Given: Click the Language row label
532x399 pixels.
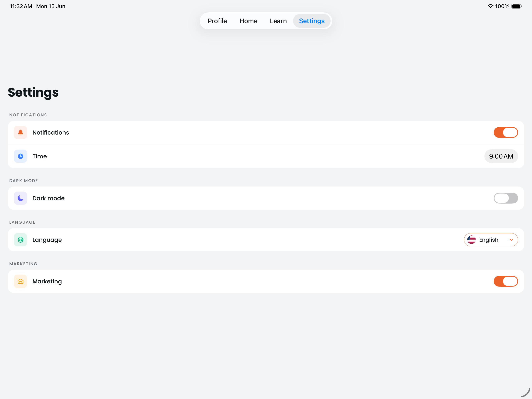Looking at the screenshot, I should click(x=47, y=240).
